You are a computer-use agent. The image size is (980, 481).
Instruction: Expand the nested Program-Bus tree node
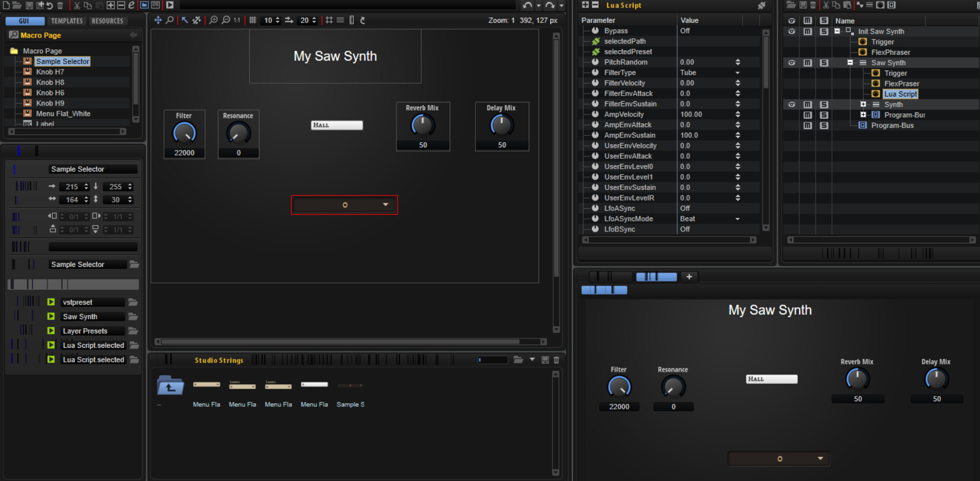(x=863, y=114)
